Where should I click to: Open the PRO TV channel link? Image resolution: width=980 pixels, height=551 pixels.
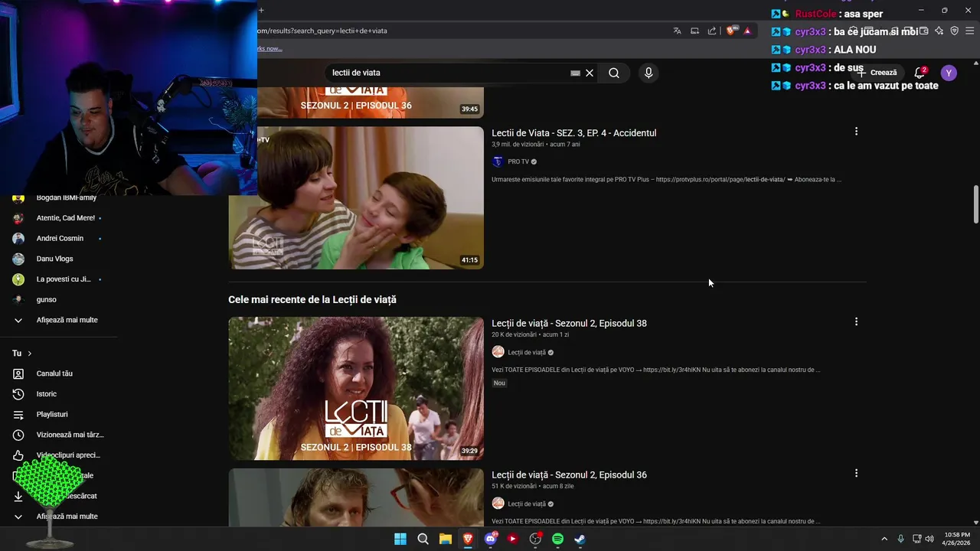[x=518, y=161]
